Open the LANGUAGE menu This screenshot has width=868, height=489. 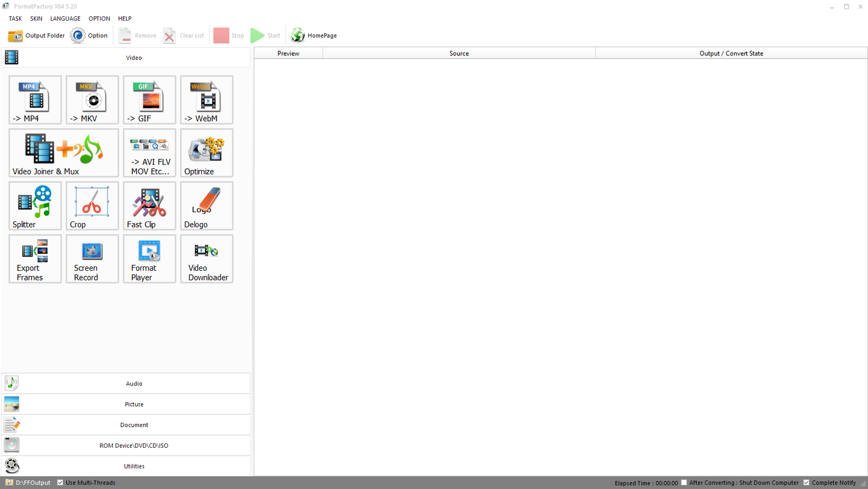tap(65, 18)
